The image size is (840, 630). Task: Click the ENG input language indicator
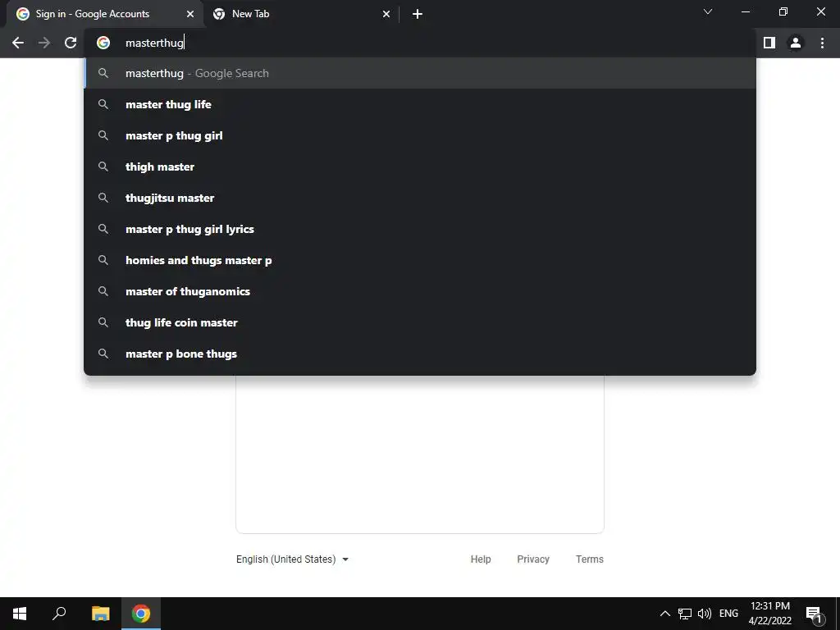tap(728, 614)
